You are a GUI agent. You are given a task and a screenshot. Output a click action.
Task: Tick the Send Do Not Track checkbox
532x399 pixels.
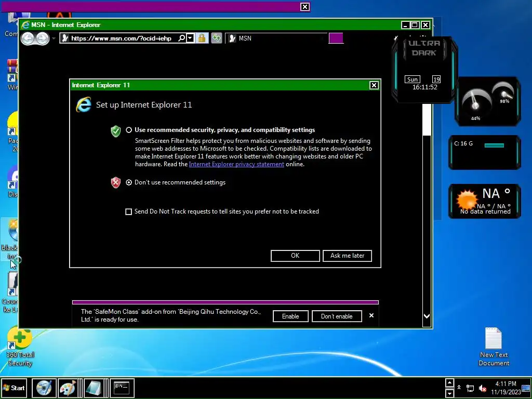(x=129, y=212)
